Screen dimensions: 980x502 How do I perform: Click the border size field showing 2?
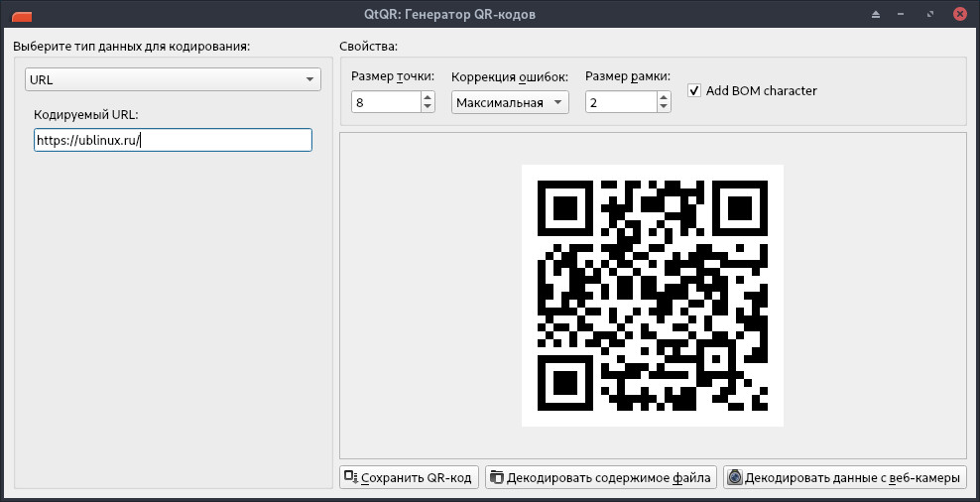point(621,102)
